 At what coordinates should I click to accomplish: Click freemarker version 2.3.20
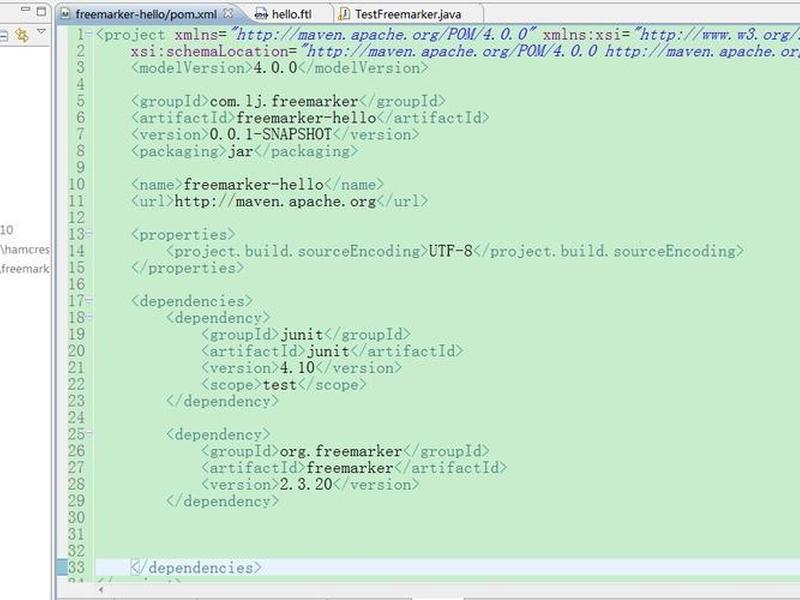tap(306, 484)
